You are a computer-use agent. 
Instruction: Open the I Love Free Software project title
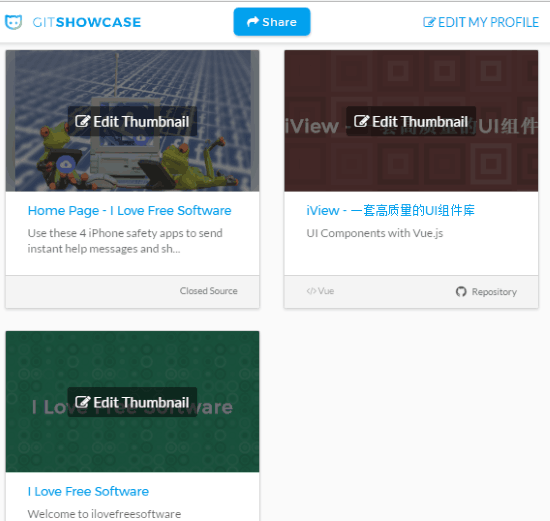pyautogui.click(x=88, y=491)
